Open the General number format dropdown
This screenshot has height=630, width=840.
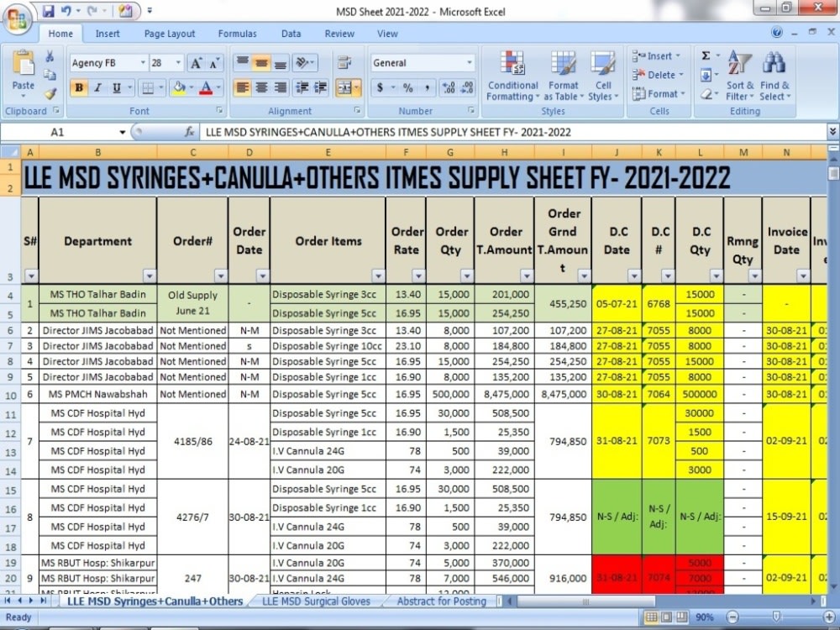click(x=470, y=63)
